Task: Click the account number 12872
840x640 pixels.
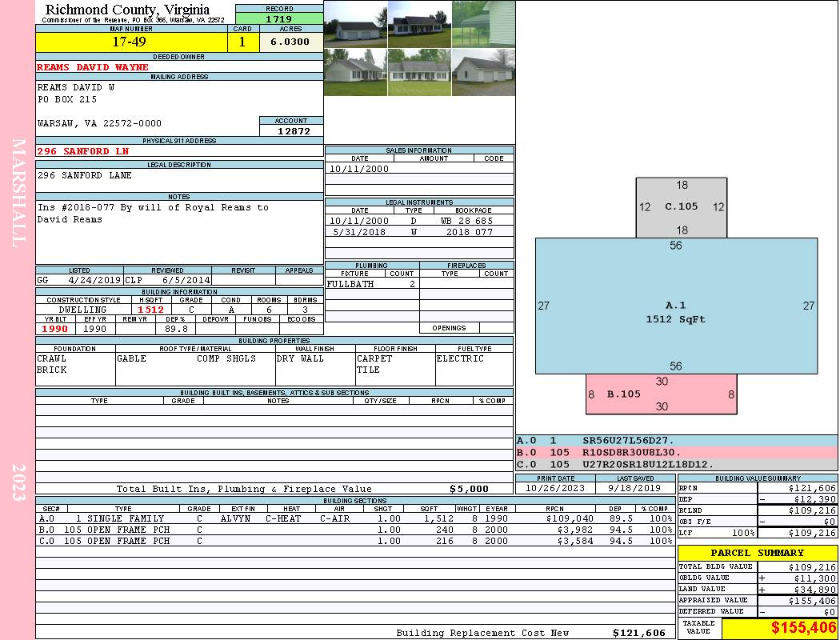Action: click(294, 130)
